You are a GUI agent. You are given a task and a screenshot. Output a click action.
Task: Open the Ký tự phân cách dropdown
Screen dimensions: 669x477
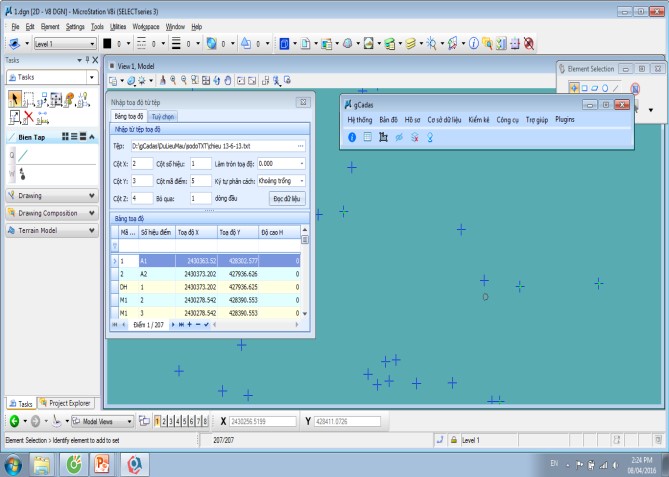[x=281, y=181]
